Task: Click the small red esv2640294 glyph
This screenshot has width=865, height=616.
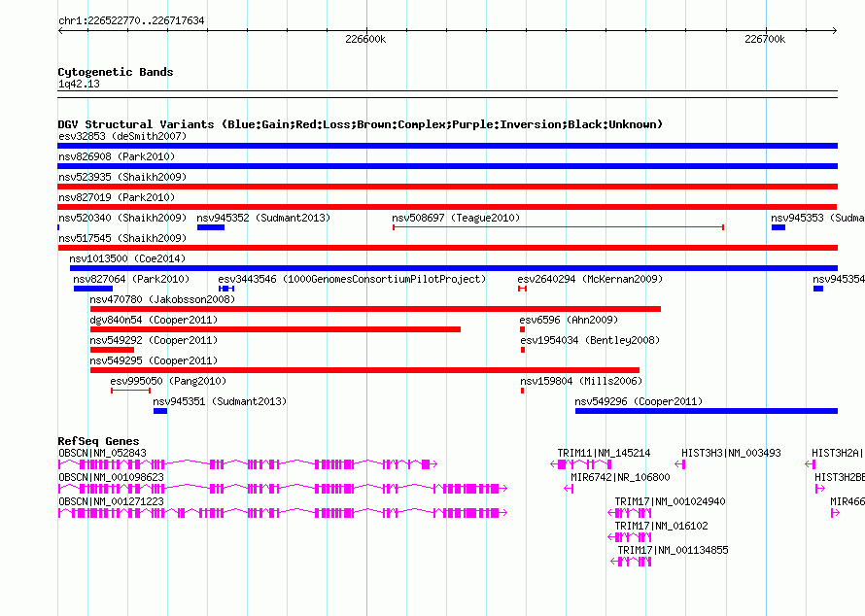Action: 523,289
